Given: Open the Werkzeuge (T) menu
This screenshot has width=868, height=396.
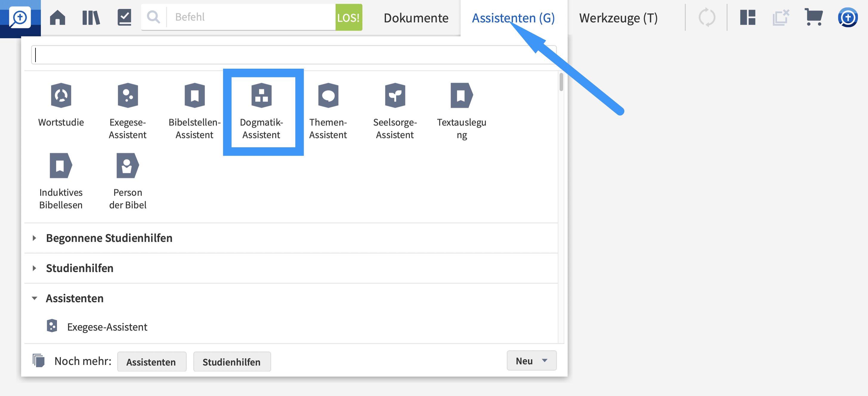Looking at the screenshot, I should pos(618,18).
